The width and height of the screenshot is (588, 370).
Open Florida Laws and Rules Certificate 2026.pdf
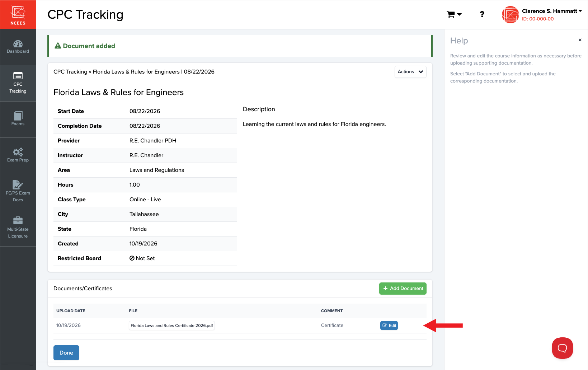pos(172,325)
